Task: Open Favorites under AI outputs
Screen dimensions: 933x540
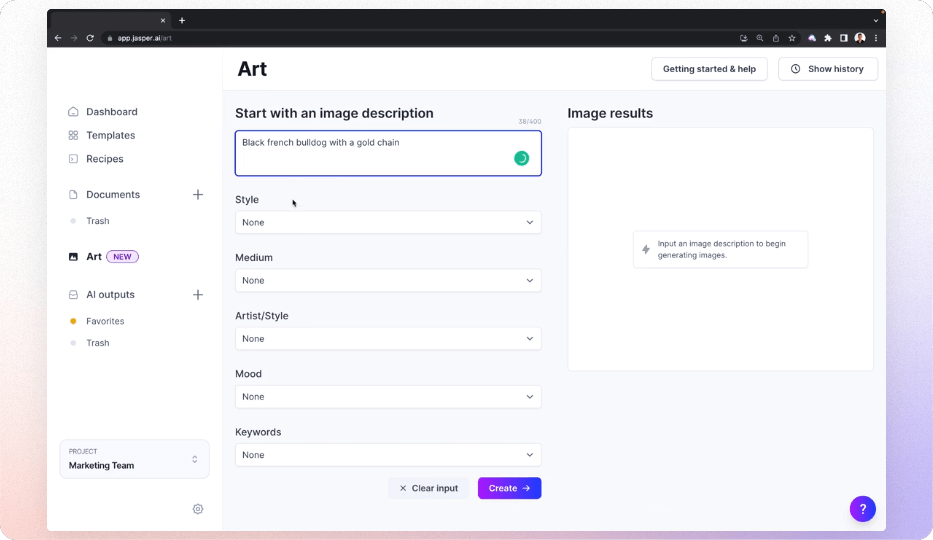Action: tap(105, 321)
